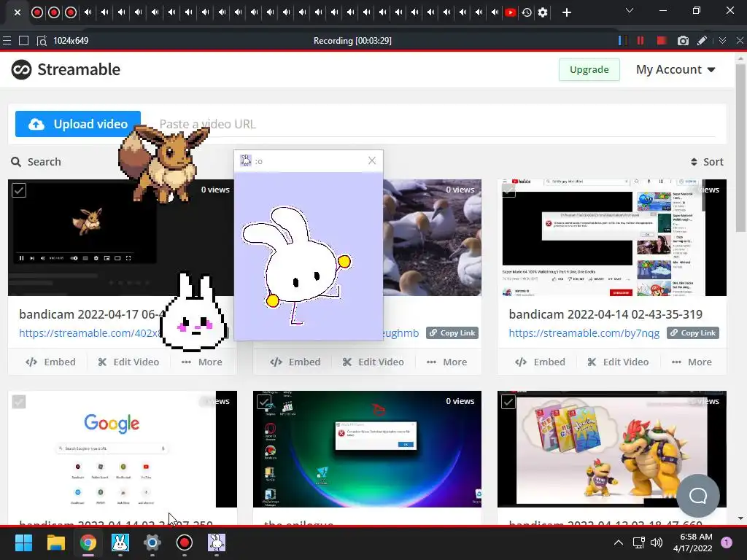Switch to the YouTube browser tab

(510, 12)
